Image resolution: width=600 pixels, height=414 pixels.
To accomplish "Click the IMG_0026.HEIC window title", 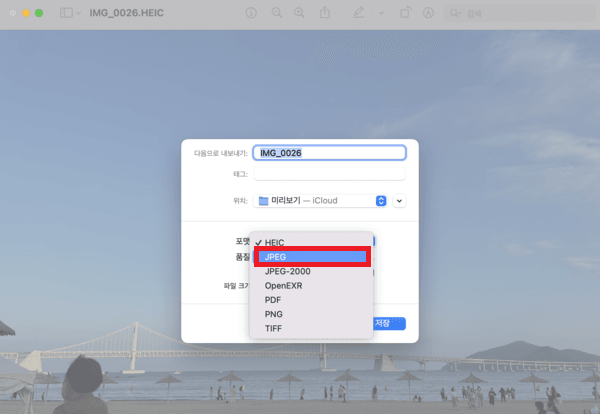I will pyautogui.click(x=127, y=13).
